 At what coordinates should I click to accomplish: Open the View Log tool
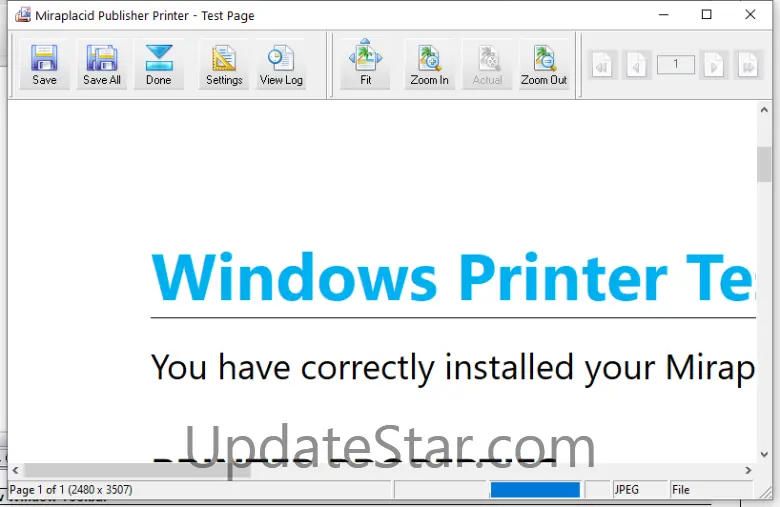[281, 65]
